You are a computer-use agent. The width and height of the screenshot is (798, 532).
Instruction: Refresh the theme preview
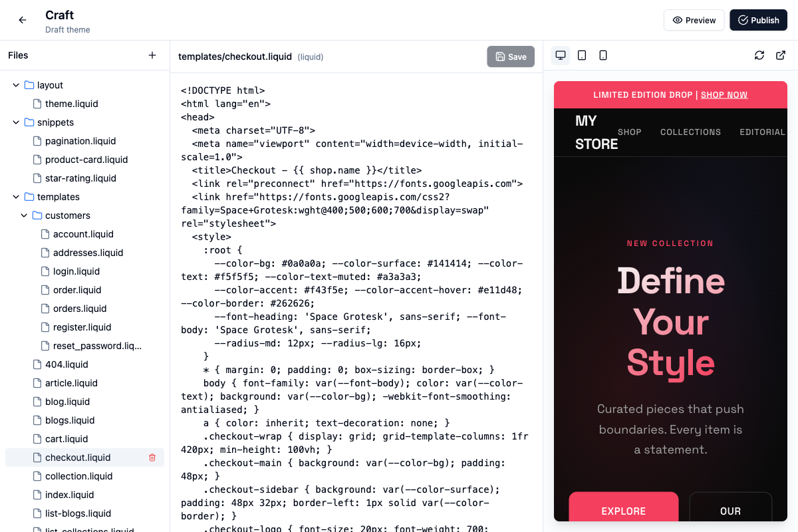click(759, 55)
